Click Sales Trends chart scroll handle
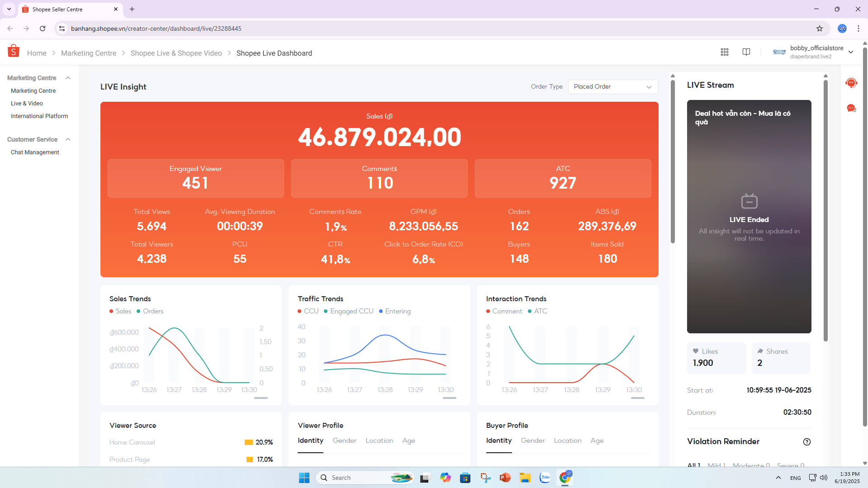Viewport: 868px width, 488px height. click(x=261, y=398)
